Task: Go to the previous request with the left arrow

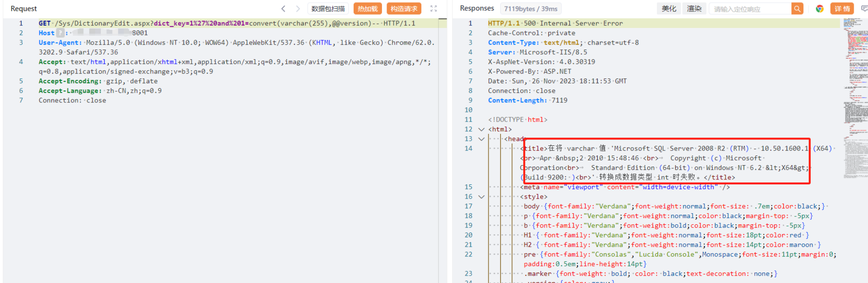Action: pyautogui.click(x=284, y=9)
